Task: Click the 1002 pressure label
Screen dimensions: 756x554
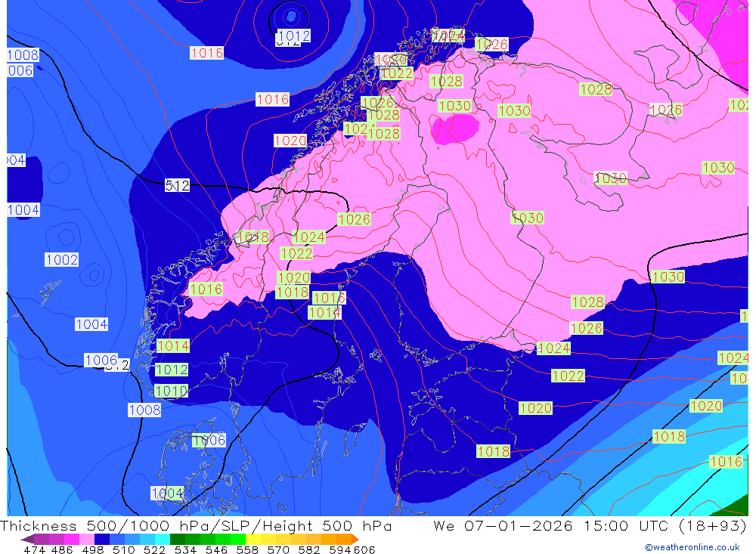Action: pos(62,260)
